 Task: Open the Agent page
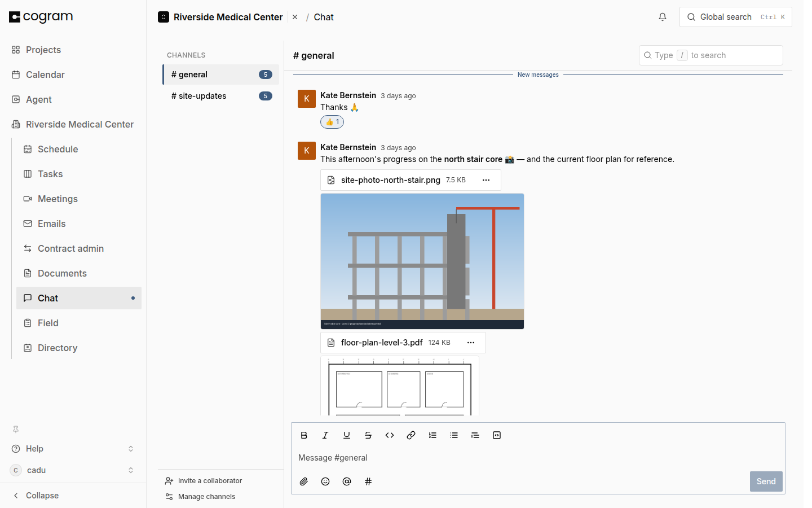coord(73,99)
